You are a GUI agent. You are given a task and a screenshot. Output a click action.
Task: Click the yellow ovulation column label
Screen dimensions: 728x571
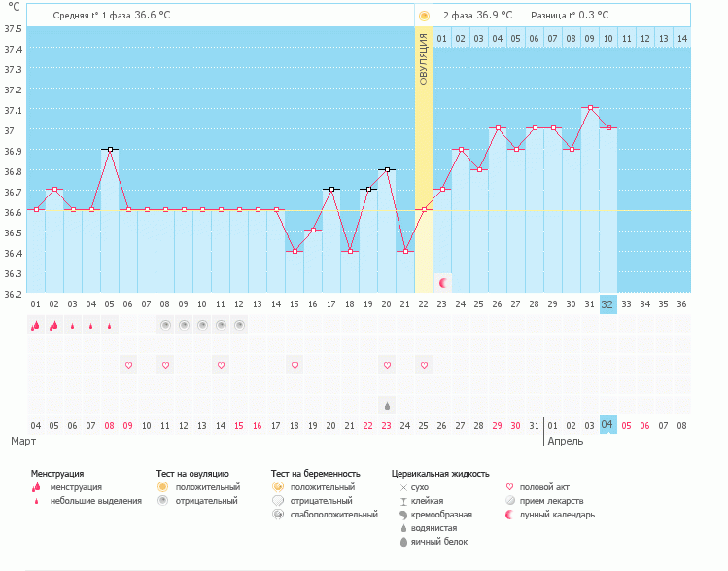pyautogui.click(x=424, y=58)
